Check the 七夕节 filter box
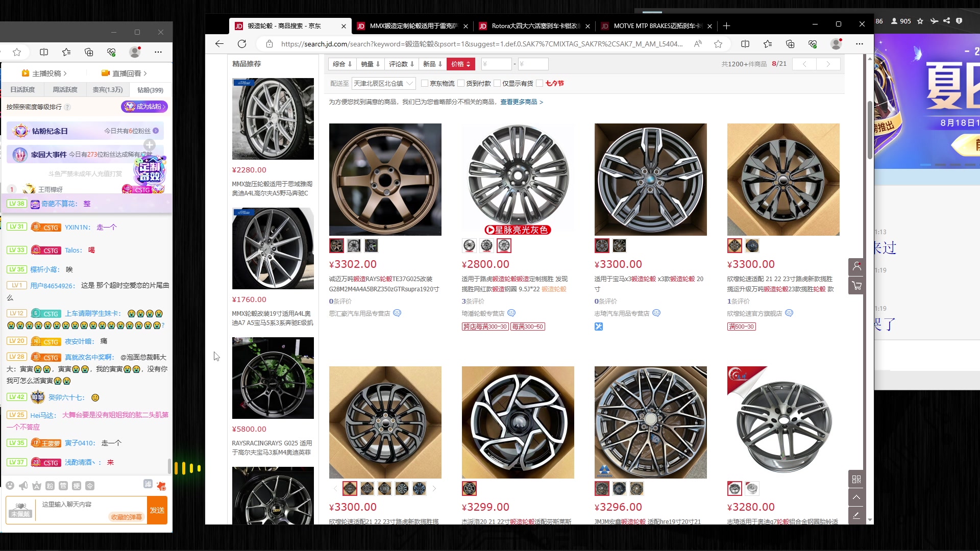980x551 pixels. point(540,83)
